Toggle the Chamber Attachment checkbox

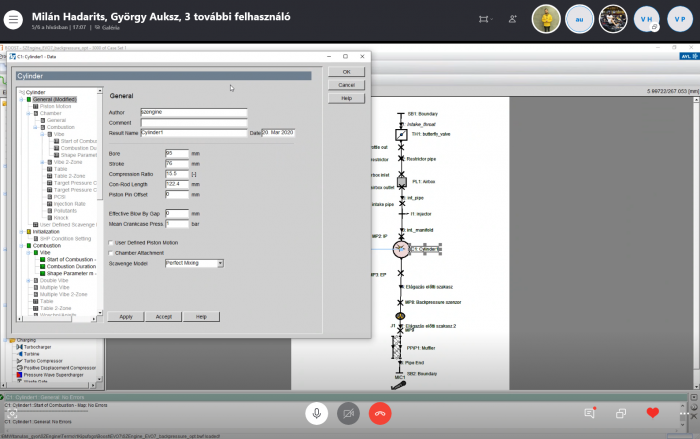[111, 253]
